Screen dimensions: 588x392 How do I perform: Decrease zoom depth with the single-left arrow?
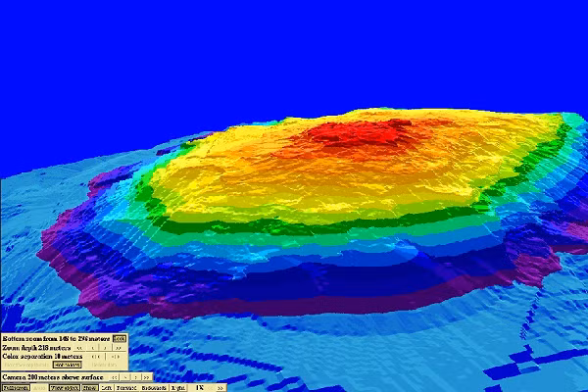(x=93, y=347)
